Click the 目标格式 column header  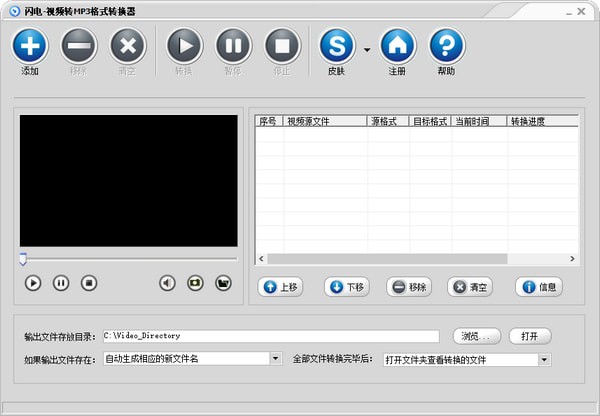(430, 121)
